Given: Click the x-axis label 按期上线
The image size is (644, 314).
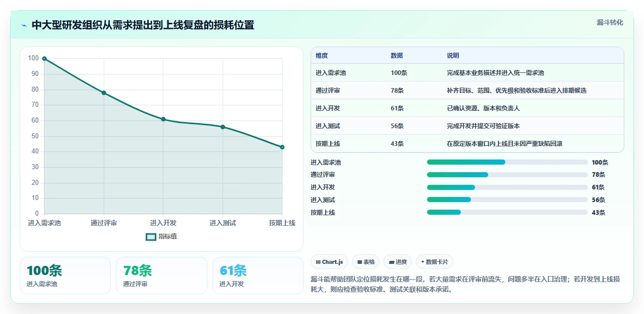Looking at the screenshot, I should click(x=282, y=223).
